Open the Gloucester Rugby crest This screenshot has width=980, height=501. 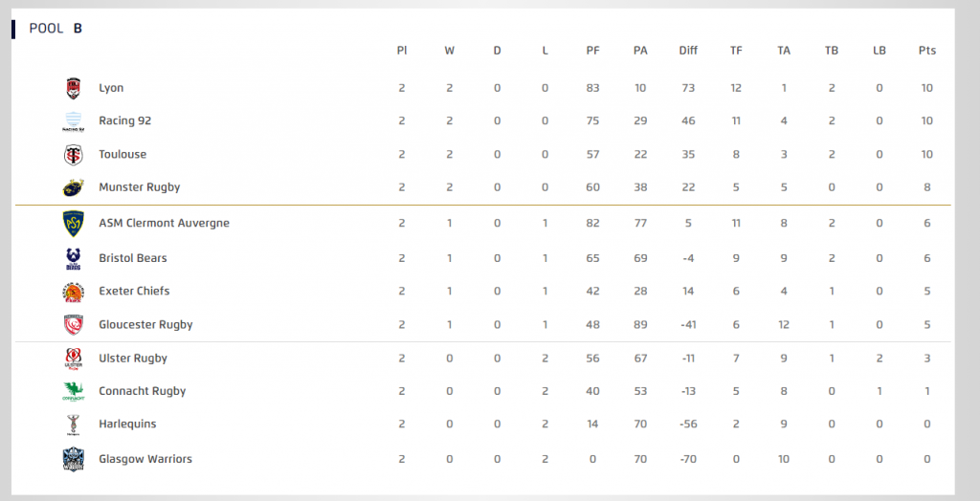tap(73, 325)
